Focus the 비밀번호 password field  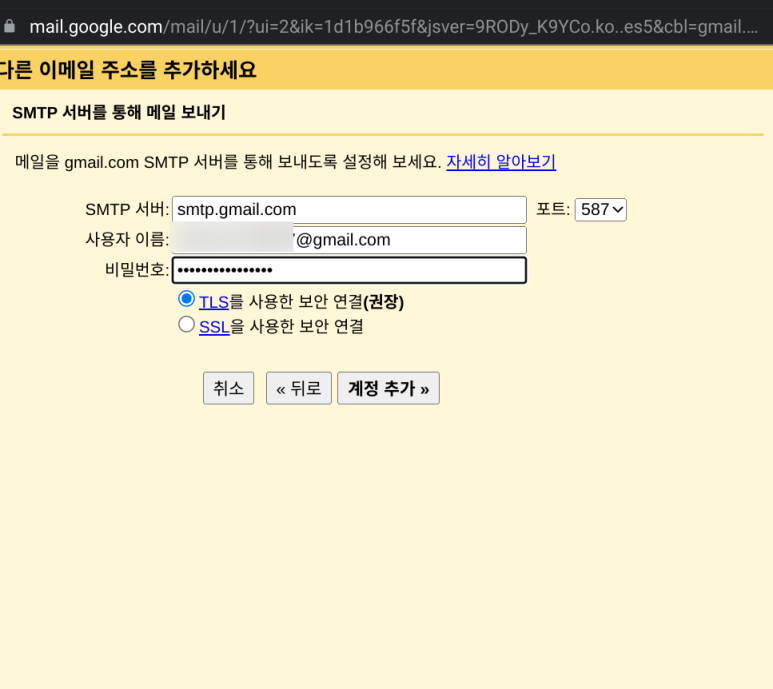point(349,270)
